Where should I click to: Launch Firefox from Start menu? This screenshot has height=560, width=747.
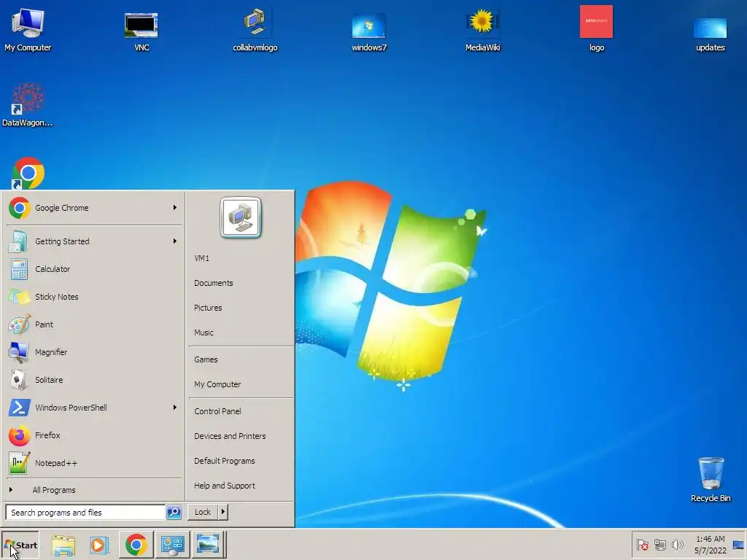pyautogui.click(x=93, y=435)
